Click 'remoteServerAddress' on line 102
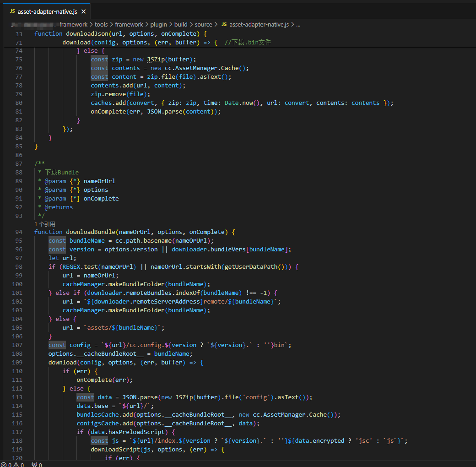The image size is (476, 467). pos(166,302)
